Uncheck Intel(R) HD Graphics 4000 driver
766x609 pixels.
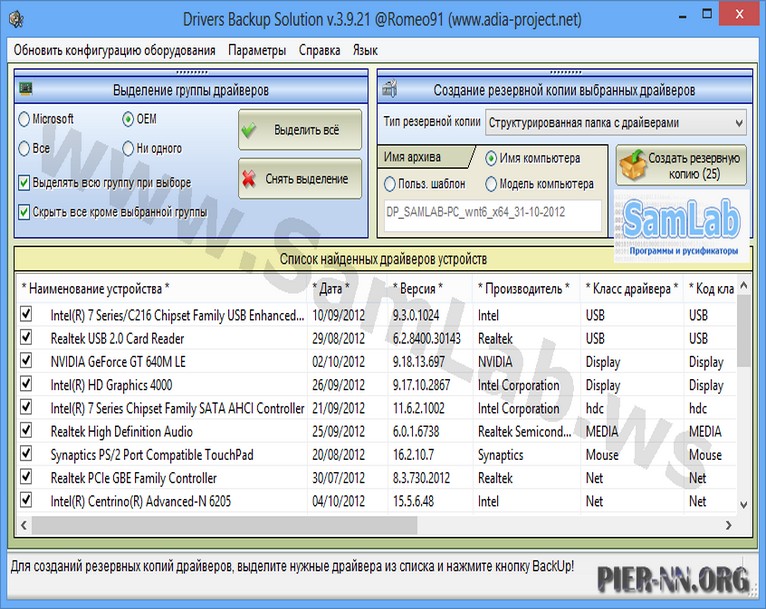[x=26, y=384]
